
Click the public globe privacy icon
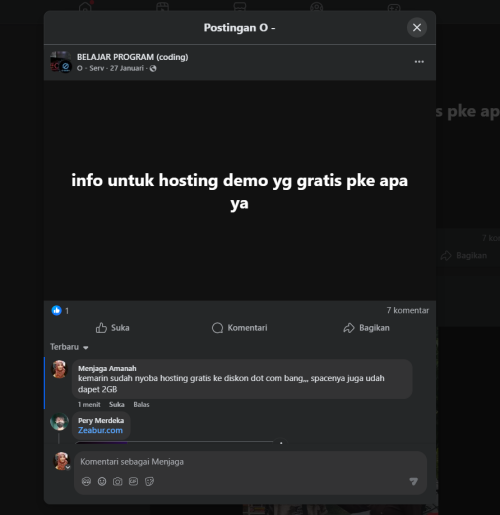click(x=153, y=68)
